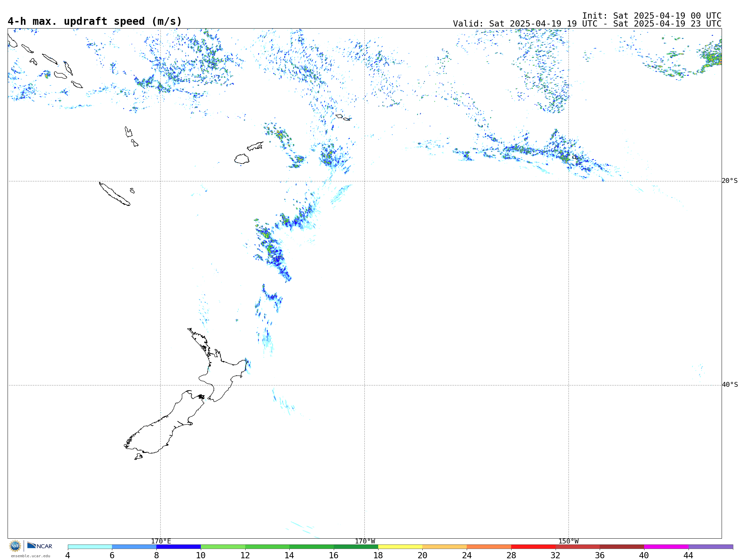The height and width of the screenshot is (560, 744).
Task: Click the NCAR logo
Action: (x=40, y=546)
